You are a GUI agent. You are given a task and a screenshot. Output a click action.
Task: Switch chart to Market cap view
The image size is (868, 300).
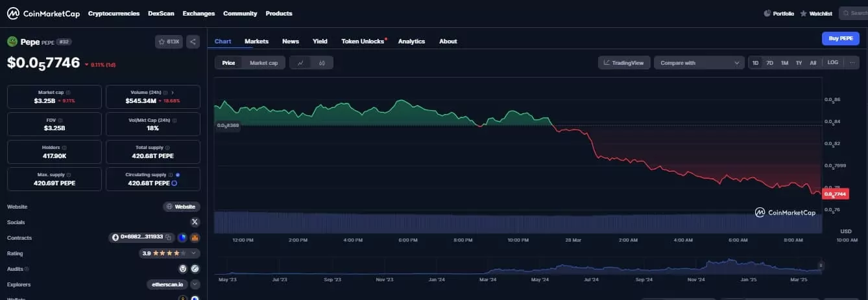point(263,63)
